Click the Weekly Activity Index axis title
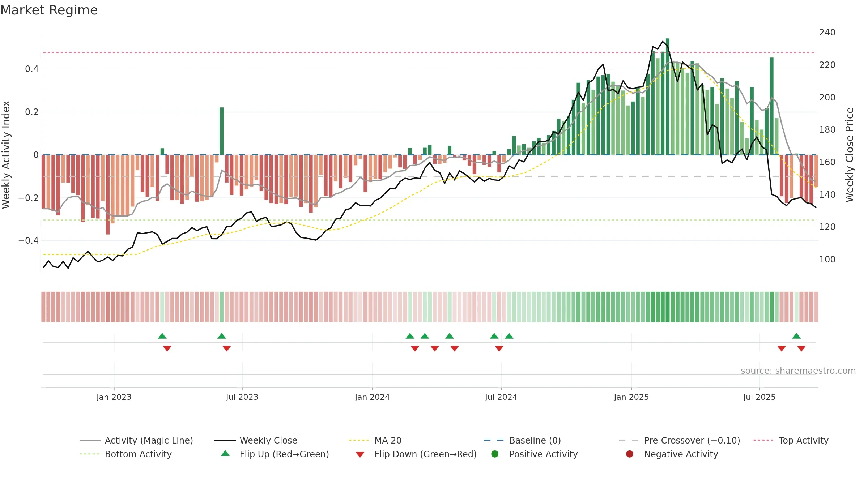This screenshot has height=488, width=868. pos(6,155)
